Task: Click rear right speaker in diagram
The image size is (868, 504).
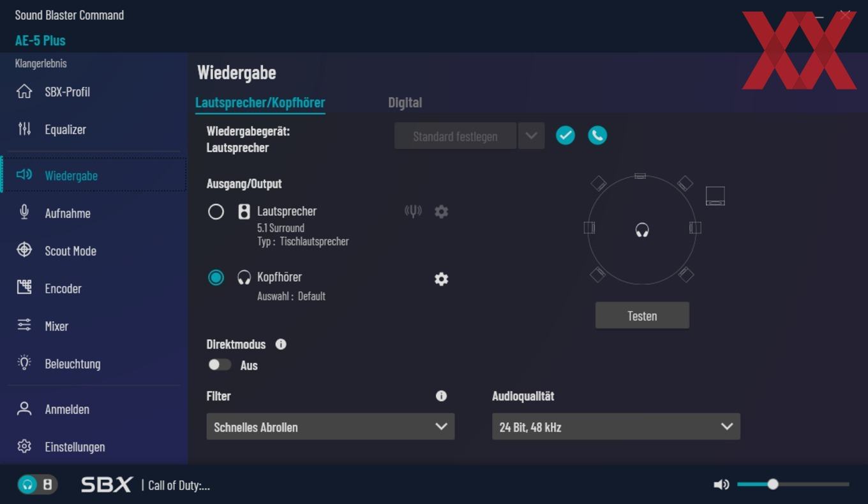Action: (x=686, y=275)
